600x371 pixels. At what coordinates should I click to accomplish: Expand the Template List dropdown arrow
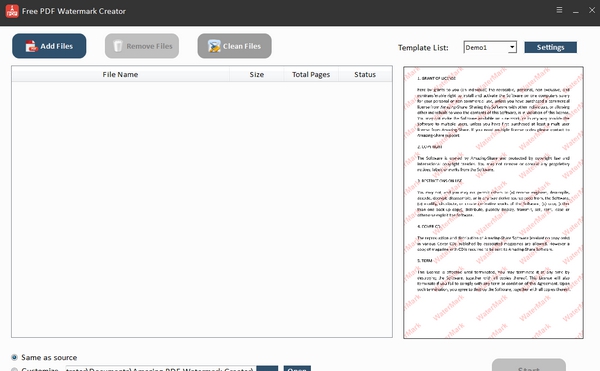(x=512, y=47)
